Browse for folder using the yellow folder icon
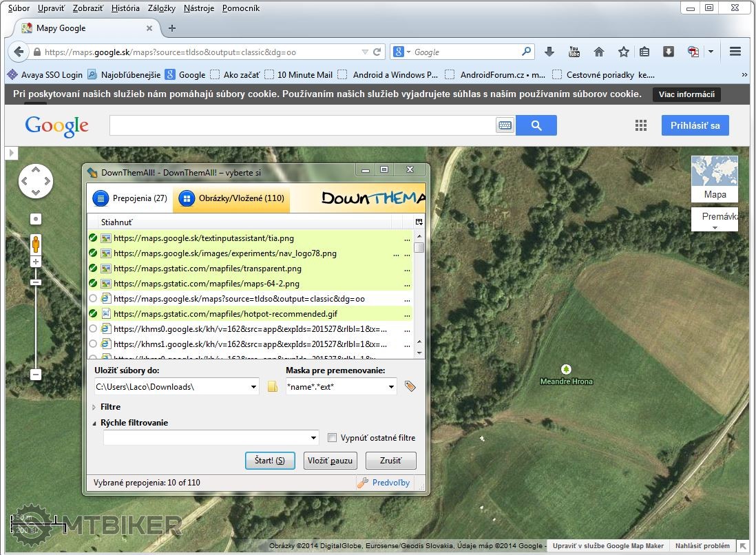The height and width of the screenshot is (555, 756). [273, 387]
